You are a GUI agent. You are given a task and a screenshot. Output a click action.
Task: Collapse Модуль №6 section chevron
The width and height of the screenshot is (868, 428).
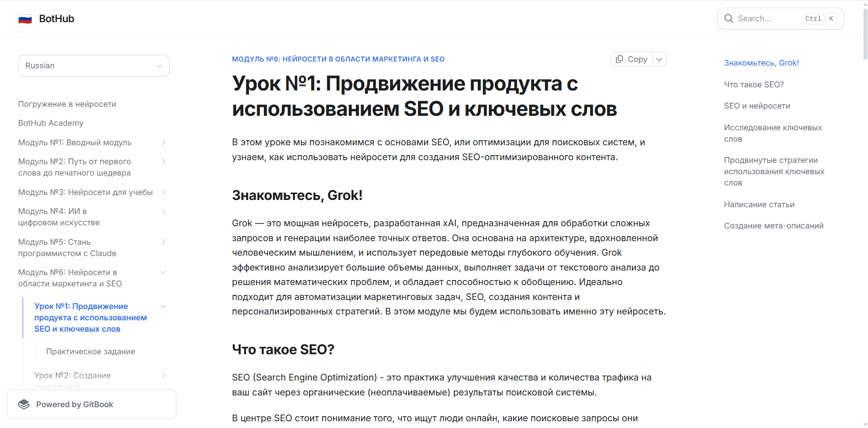tap(163, 272)
